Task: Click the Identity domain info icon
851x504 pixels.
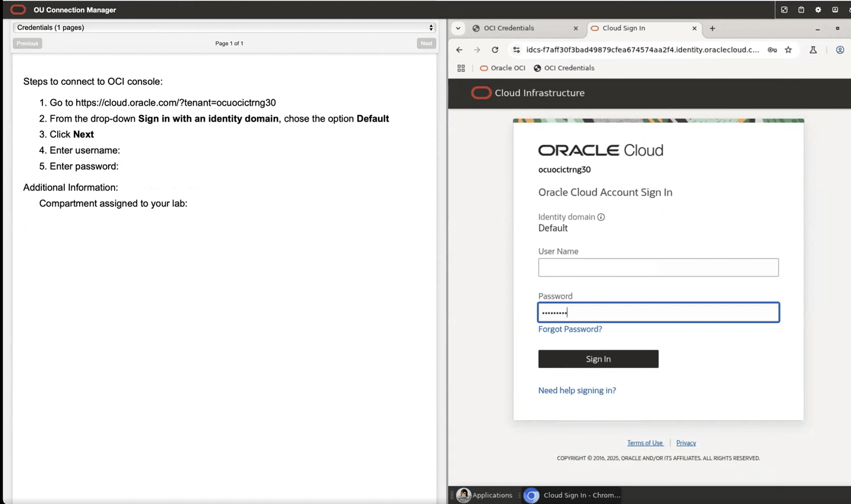Action: 601,217
